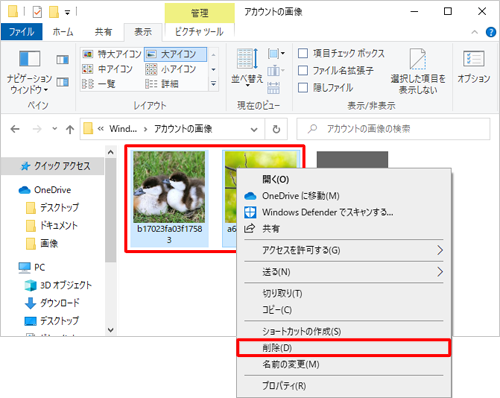
Task: Open オプション folder options
Action: click(474, 67)
